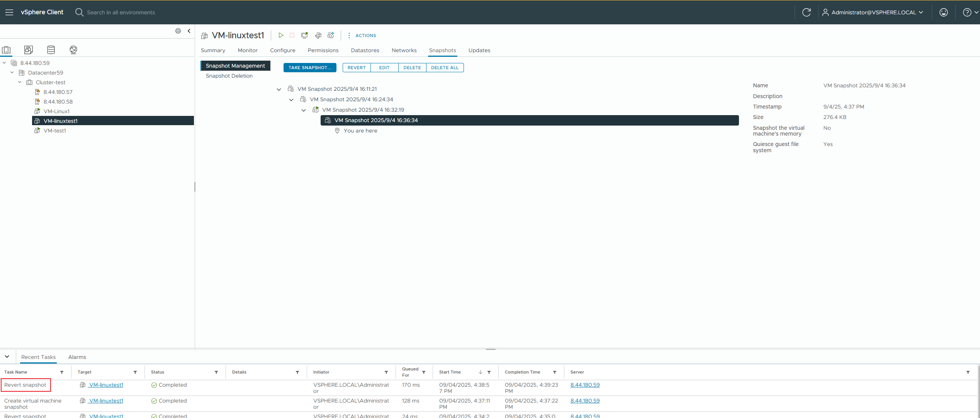Filter the Status column
Image resolution: width=980 pixels, height=418 pixels.
216,372
